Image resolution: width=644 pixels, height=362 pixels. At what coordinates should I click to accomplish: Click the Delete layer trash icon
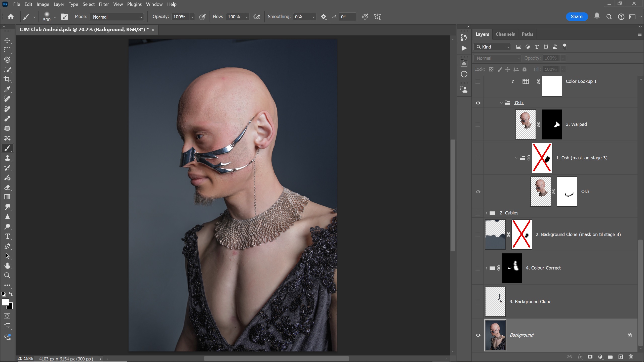click(630, 357)
